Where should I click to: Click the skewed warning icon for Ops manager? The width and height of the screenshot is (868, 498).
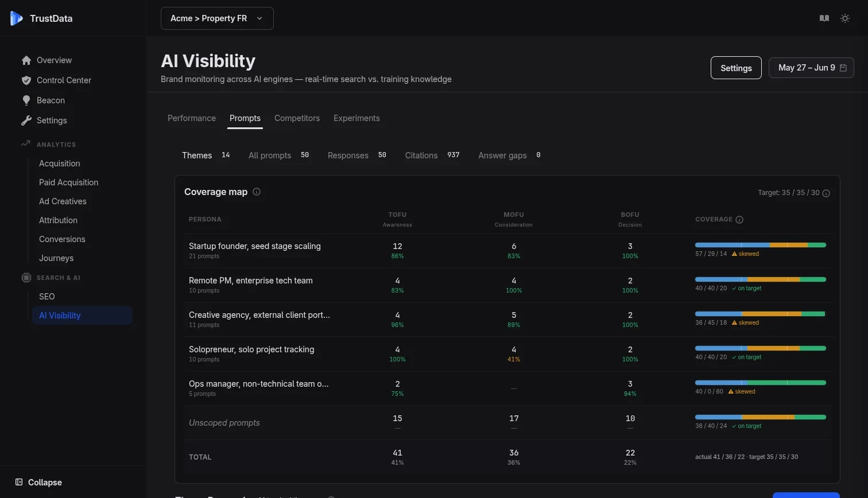click(731, 391)
